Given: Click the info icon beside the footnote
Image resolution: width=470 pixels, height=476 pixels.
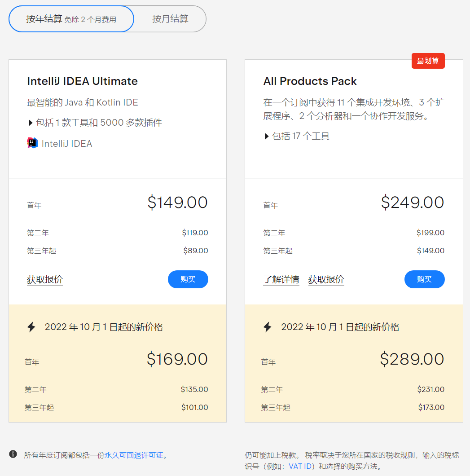Looking at the screenshot, I should [13, 454].
